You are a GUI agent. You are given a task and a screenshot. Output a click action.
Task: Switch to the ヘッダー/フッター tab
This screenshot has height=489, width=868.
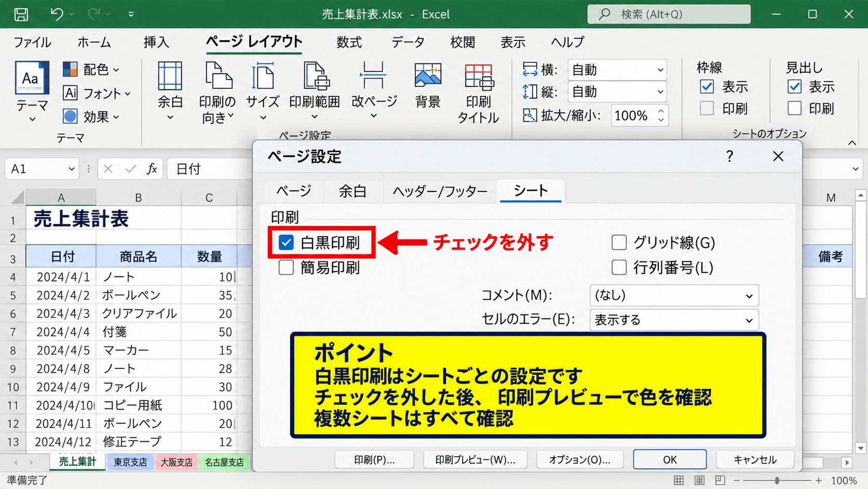pyautogui.click(x=440, y=191)
